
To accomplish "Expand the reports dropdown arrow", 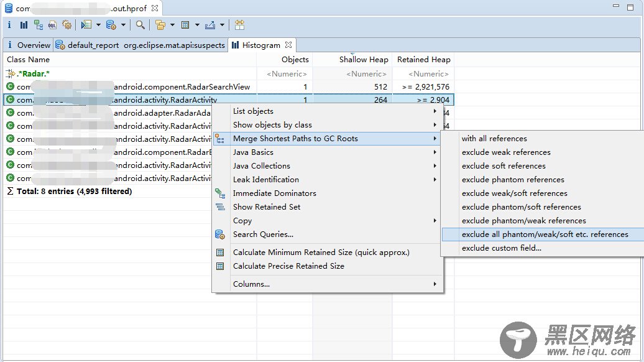I will coord(98,25).
